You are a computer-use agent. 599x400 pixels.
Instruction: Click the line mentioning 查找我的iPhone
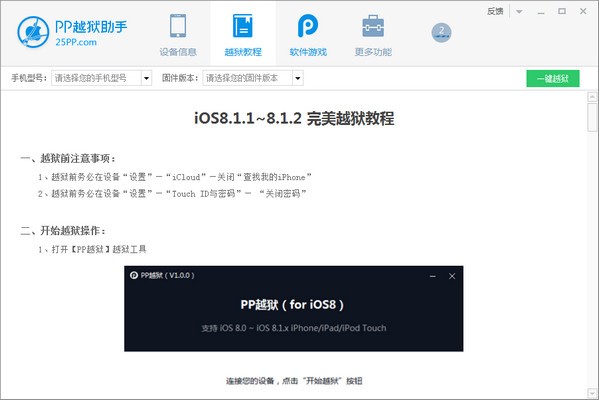tap(175, 177)
